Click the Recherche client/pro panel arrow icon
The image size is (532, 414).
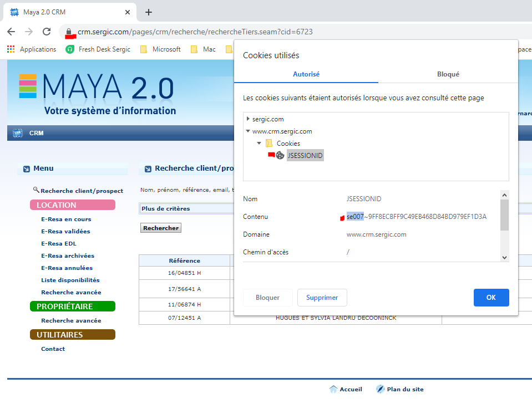point(148,169)
